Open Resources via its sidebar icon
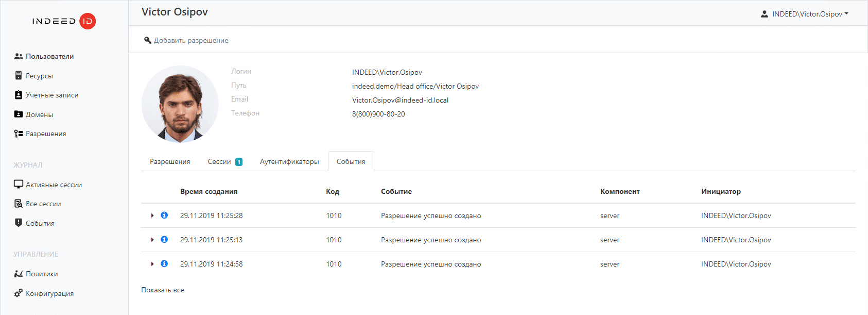 point(19,76)
